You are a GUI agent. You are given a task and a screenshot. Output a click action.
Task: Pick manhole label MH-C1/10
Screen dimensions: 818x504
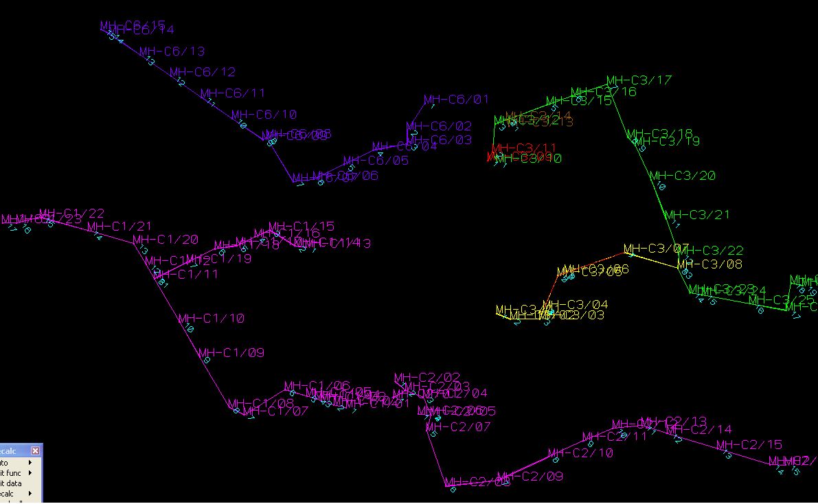click(212, 318)
